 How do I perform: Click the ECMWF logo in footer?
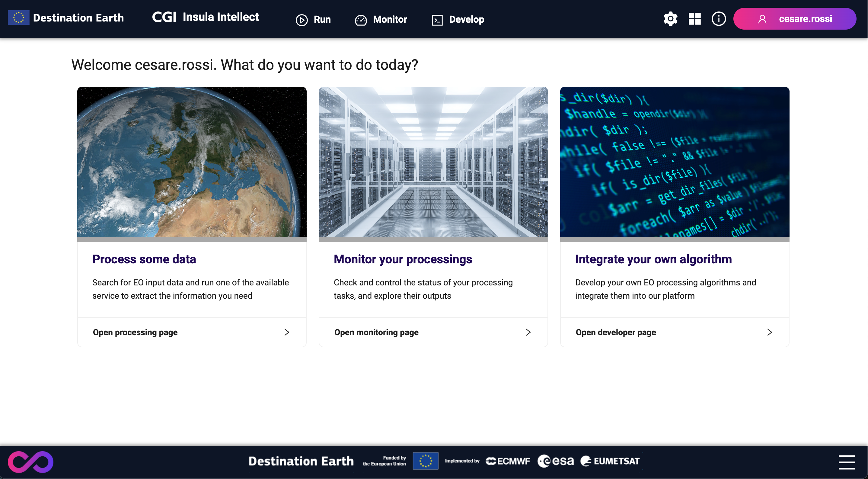[x=507, y=461]
